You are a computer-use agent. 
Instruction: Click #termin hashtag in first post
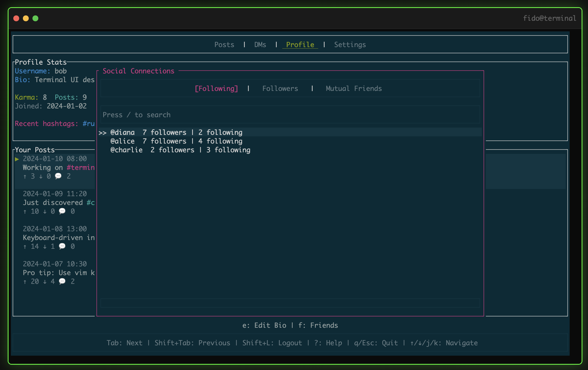[81, 167]
